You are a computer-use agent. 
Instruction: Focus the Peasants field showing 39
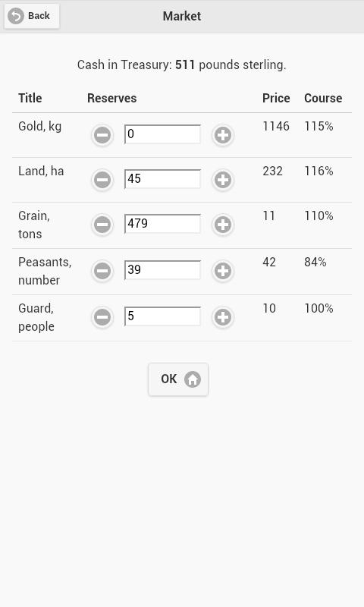162,270
